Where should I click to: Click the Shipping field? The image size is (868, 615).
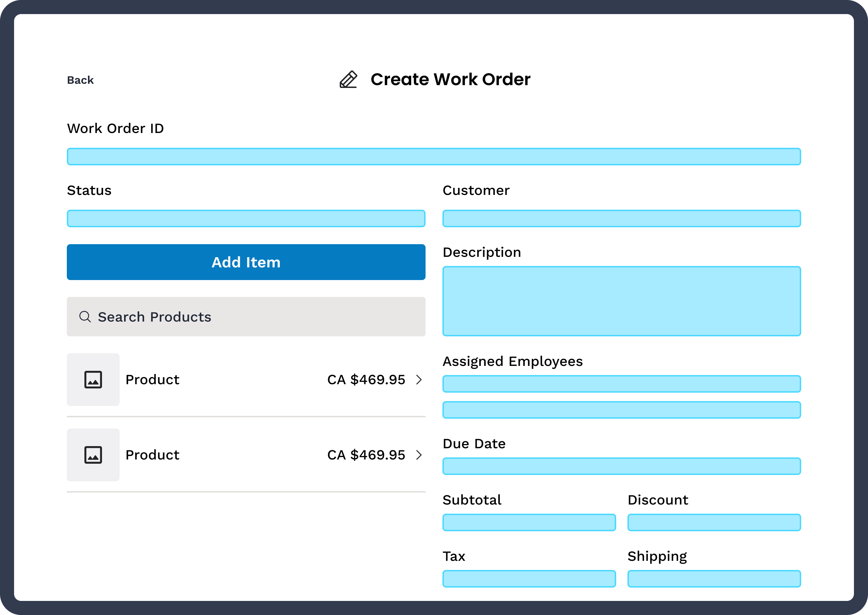[714, 579]
